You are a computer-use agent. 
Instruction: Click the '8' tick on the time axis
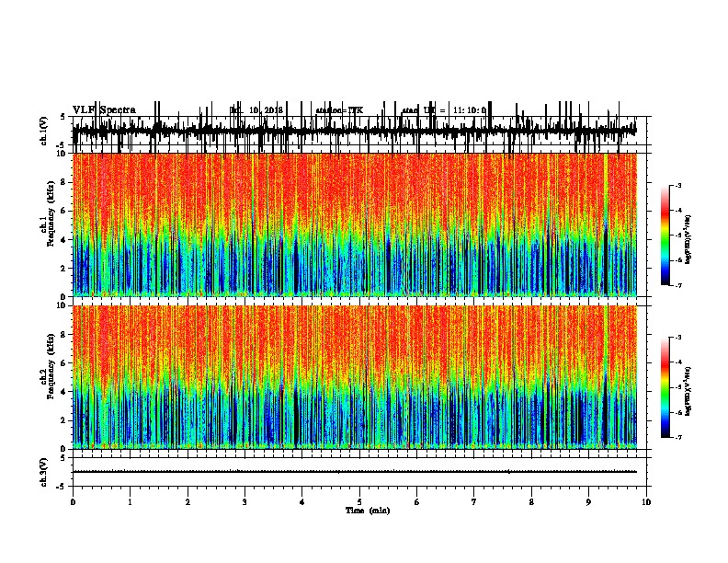tap(531, 502)
